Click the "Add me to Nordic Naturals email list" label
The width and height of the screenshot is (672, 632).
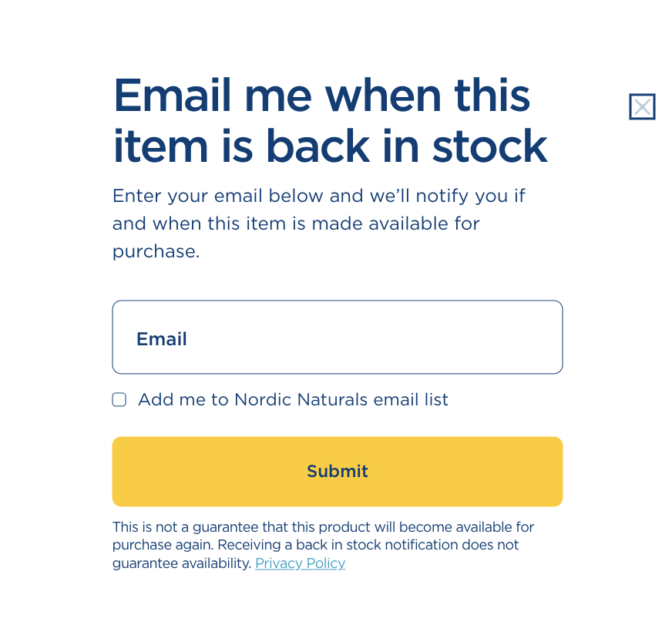pos(293,400)
